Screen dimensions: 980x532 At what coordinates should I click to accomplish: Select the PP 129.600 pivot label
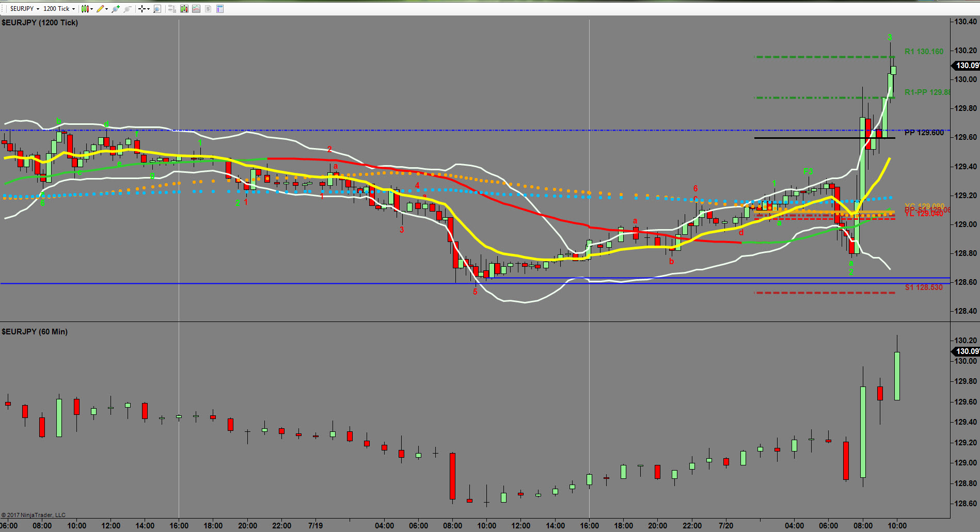(924, 133)
